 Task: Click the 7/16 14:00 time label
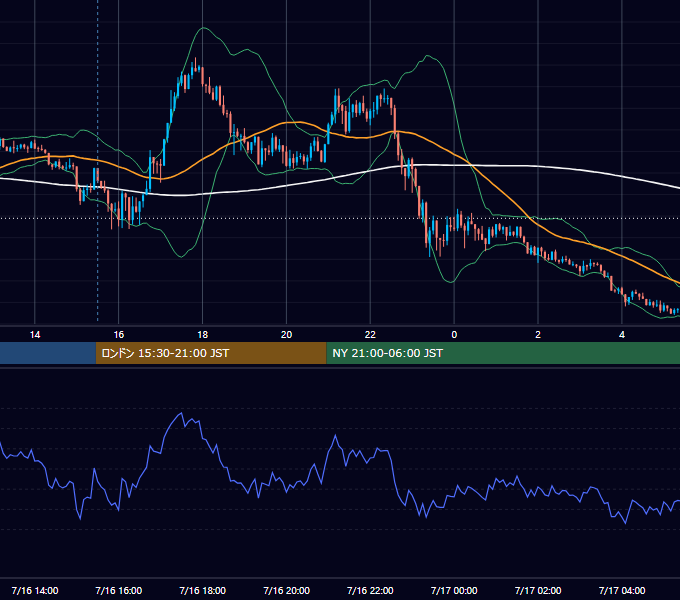(x=35, y=590)
